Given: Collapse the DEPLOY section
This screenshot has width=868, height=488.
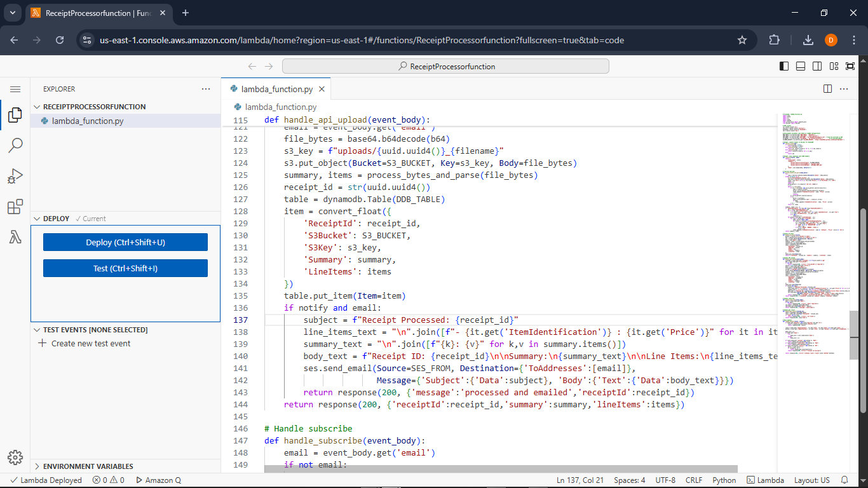Looking at the screenshot, I should pyautogui.click(x=36, y=218).
